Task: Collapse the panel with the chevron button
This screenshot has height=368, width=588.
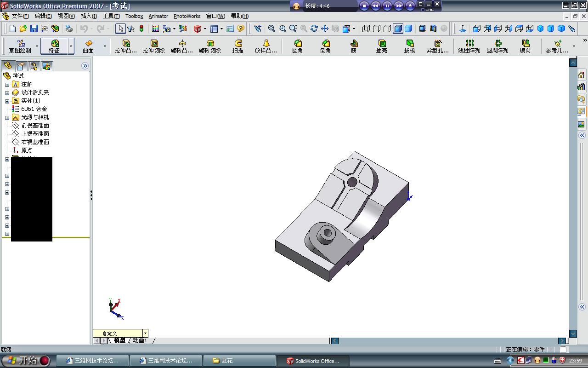Action: pyautogui.click(x=85, y=66)
